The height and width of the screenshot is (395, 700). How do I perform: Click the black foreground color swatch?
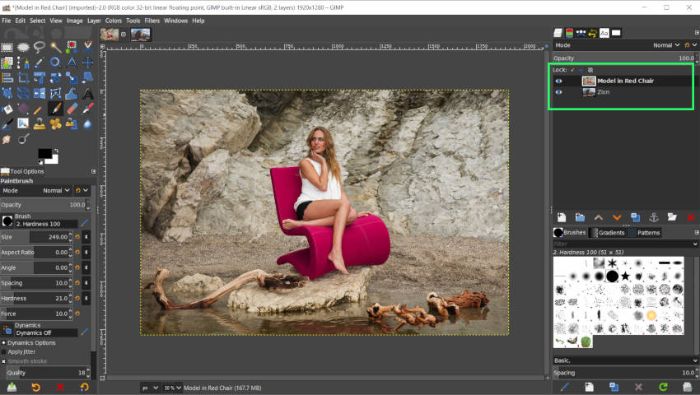point(44,154)
